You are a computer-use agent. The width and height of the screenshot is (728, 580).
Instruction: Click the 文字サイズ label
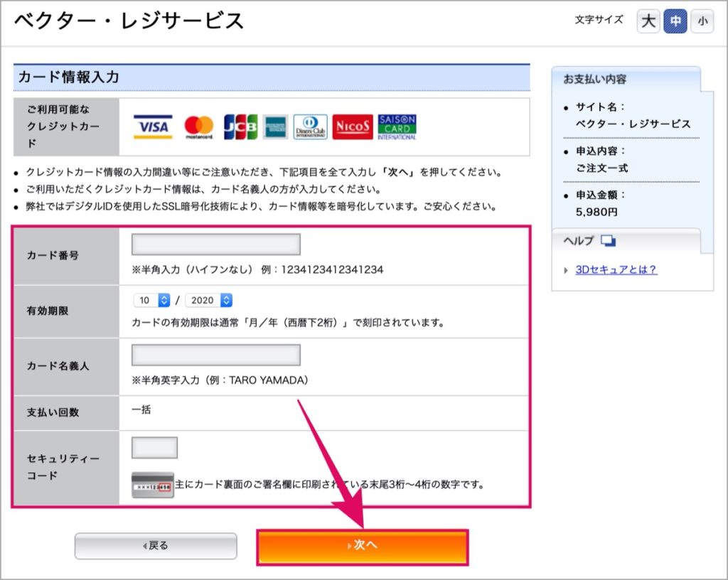(599, 20)
